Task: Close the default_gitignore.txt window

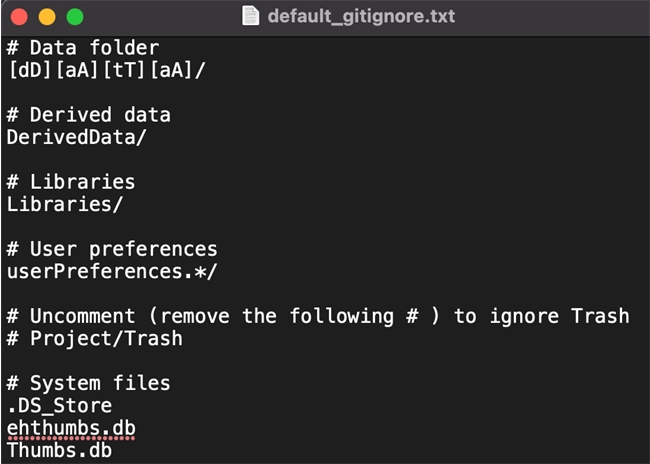Action: point(19,17)
